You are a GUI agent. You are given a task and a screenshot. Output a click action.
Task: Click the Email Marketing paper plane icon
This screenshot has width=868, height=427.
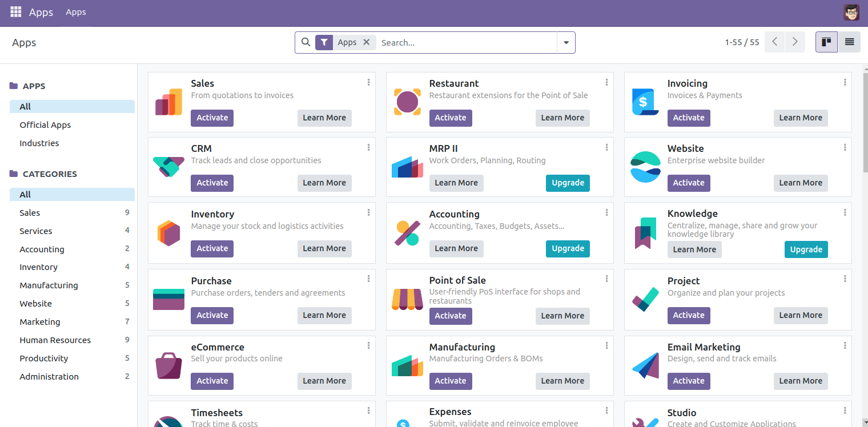[x=645, y=366]
